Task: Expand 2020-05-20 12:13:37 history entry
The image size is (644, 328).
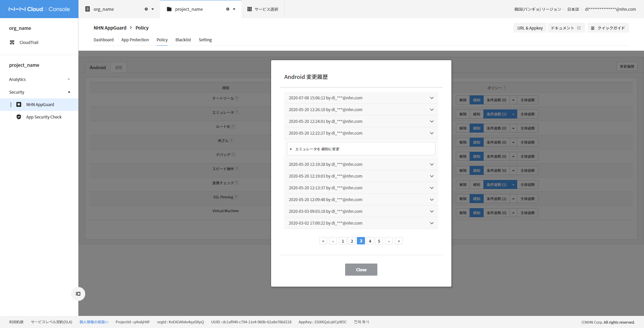Action: coord(361,188)
